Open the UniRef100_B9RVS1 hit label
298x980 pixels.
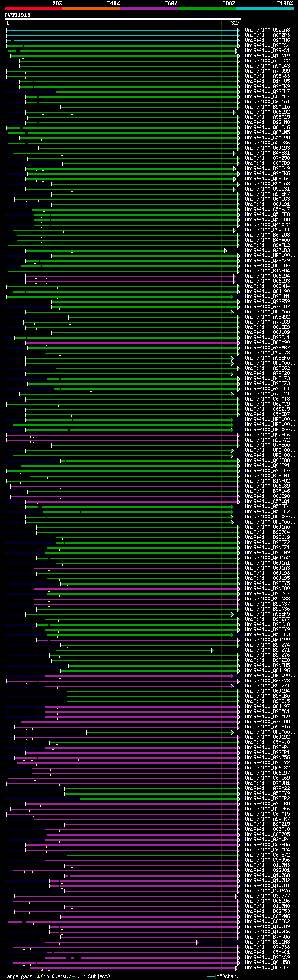point(267,51)
